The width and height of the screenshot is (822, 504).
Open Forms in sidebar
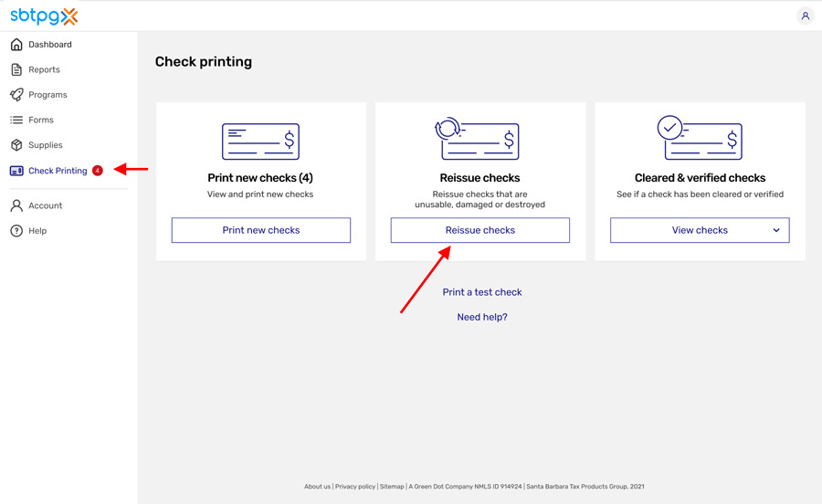pyautogui.click(x=41, y=120)
